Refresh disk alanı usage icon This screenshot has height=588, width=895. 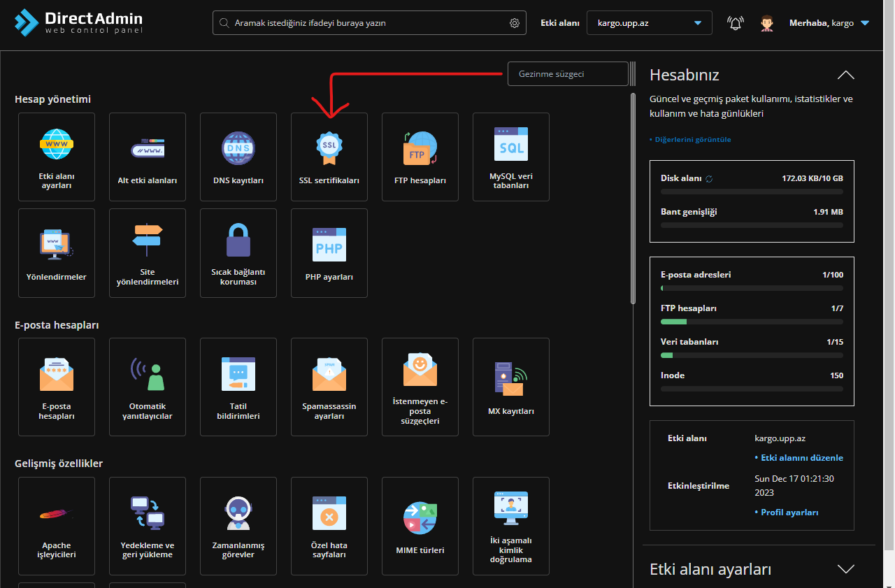pos(709,179)
